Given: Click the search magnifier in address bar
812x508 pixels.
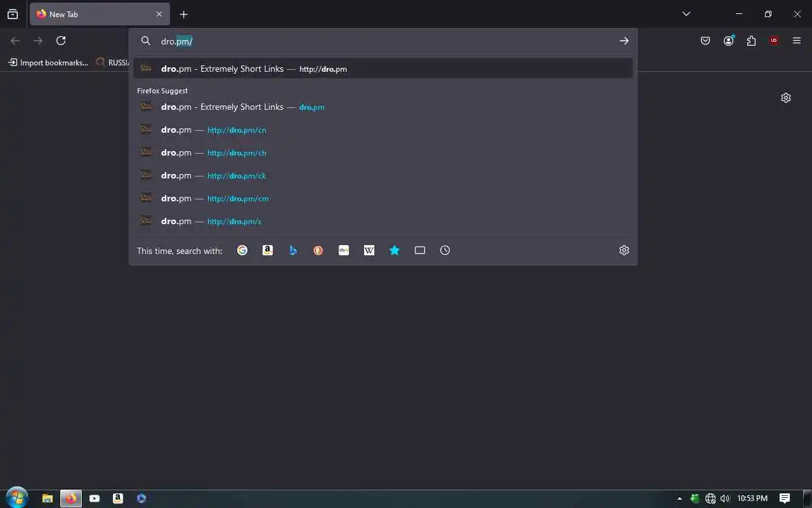Looking at the screenshot, I should 146,41.
